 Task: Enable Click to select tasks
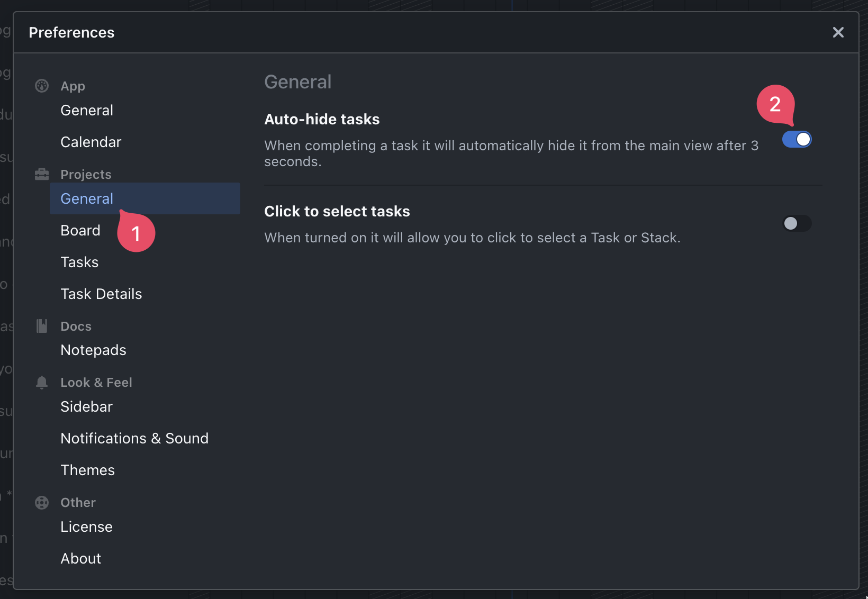coord(796,223)
